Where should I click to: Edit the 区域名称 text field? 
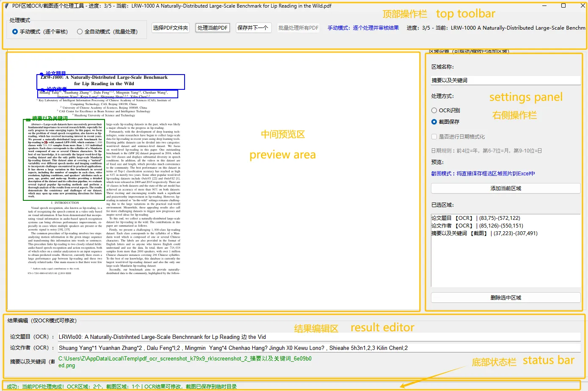pyautogui.click(x=505, y=80)
